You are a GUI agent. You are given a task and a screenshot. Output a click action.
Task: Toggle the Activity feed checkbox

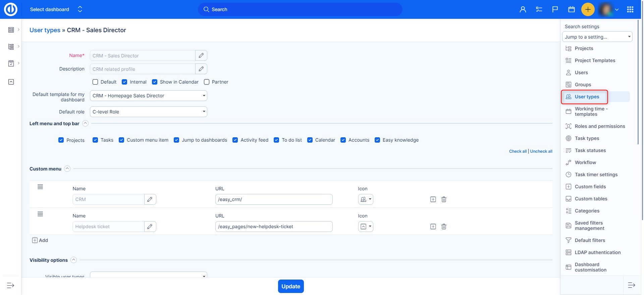pyautogui.click(x=235, y=140)
